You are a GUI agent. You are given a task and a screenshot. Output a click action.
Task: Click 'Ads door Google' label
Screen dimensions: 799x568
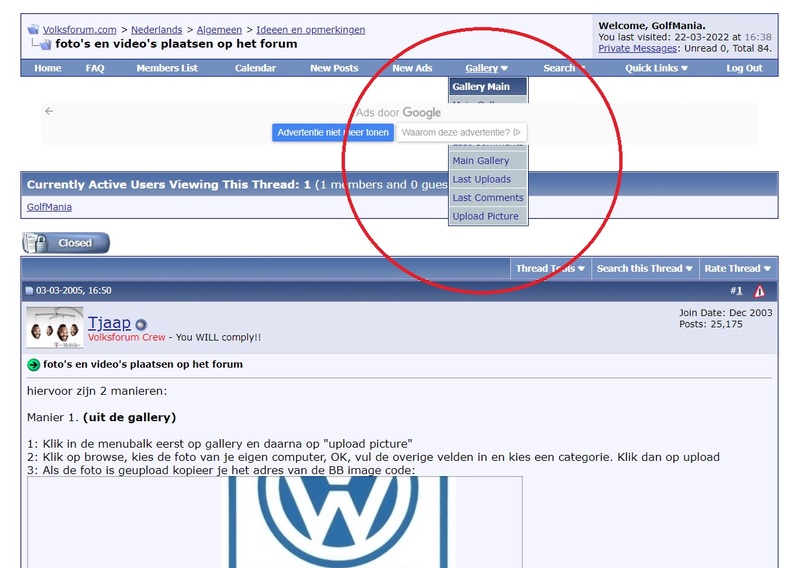tap(398, 113)
